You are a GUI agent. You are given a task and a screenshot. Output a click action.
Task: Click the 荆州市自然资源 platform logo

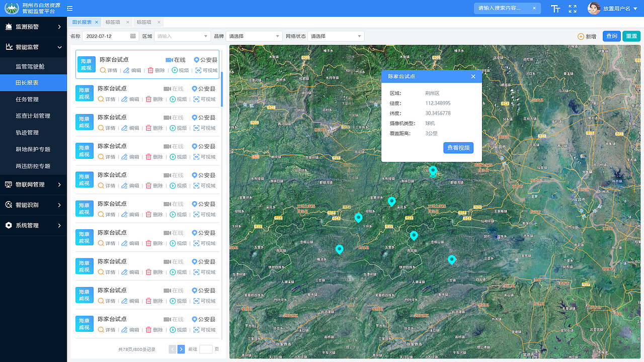tap(12, 8)
